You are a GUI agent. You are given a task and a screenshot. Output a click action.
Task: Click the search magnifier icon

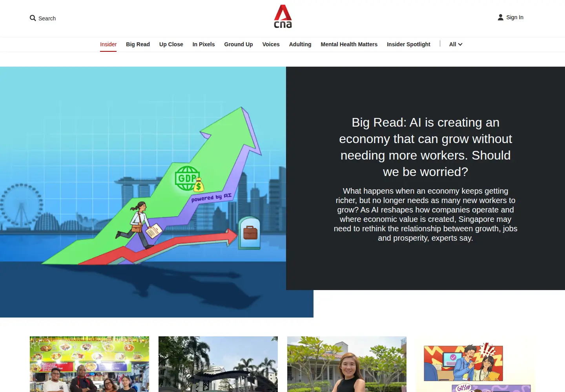[x=33, y=18]
